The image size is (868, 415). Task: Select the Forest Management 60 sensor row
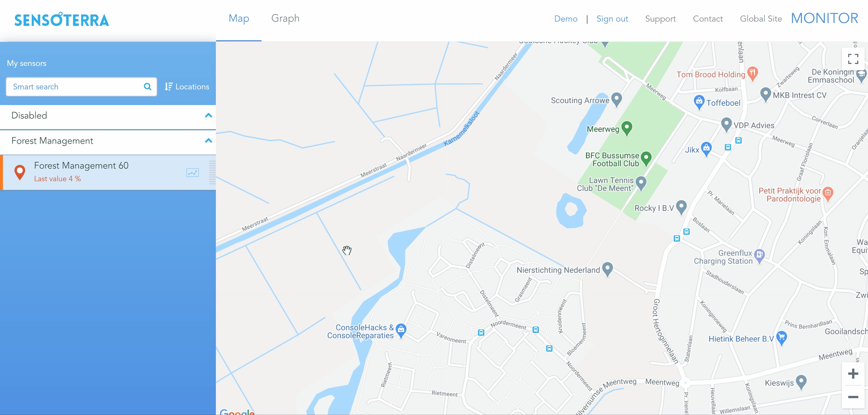click(x=108, y=172)
